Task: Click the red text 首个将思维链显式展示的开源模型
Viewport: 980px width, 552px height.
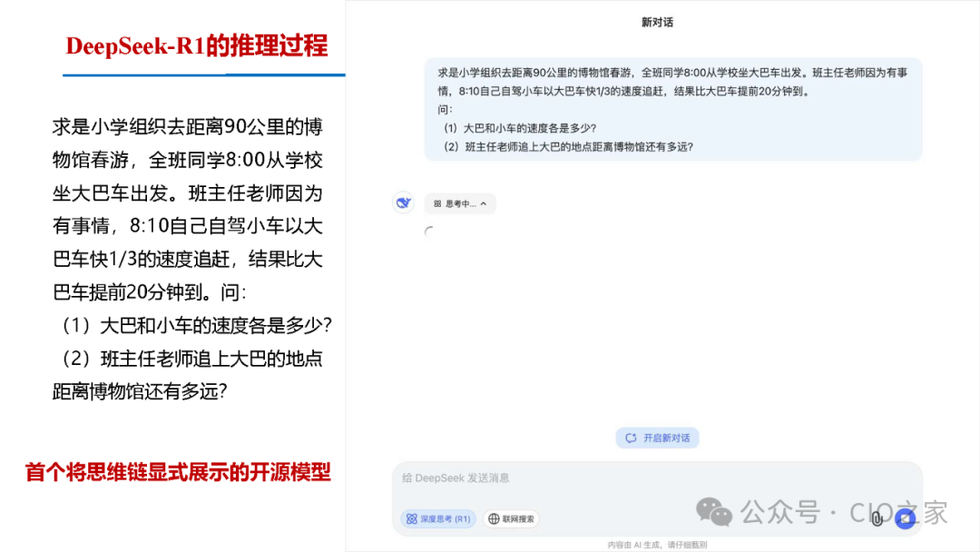Action: 178,473
